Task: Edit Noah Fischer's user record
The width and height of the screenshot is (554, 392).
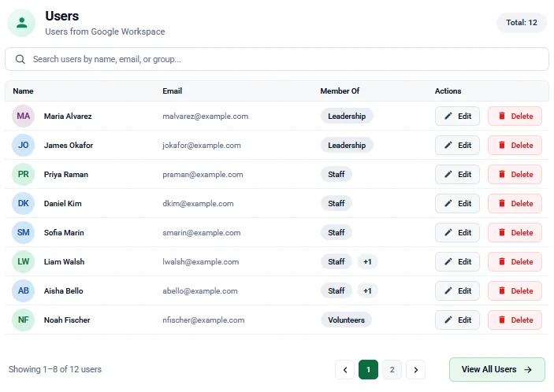Action: [457, 320]
